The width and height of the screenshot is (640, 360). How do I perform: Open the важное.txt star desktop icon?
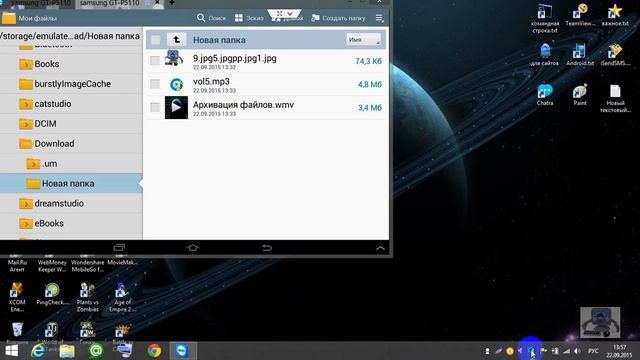(x=615, y=15)
